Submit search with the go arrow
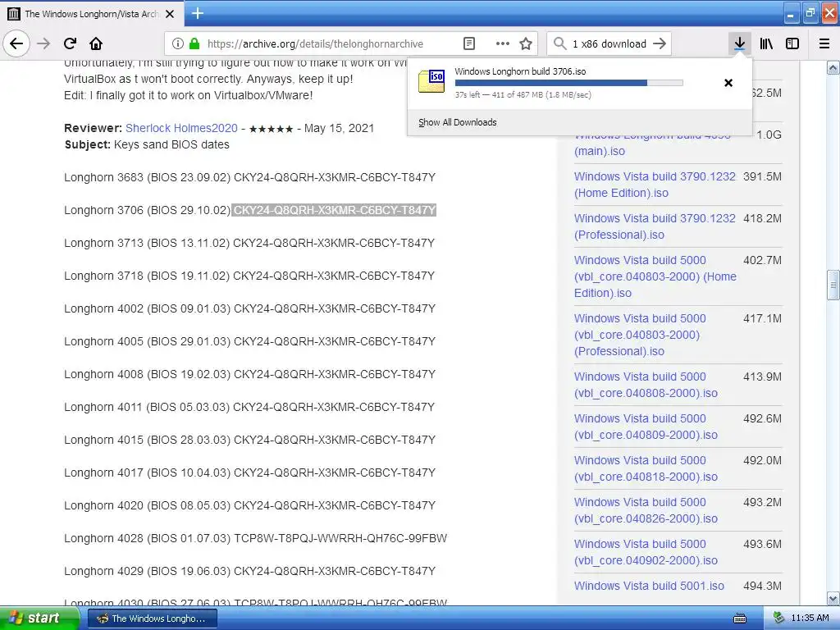Screen dimensions: 840x630 pyautogui.click(x=660, y=43)
